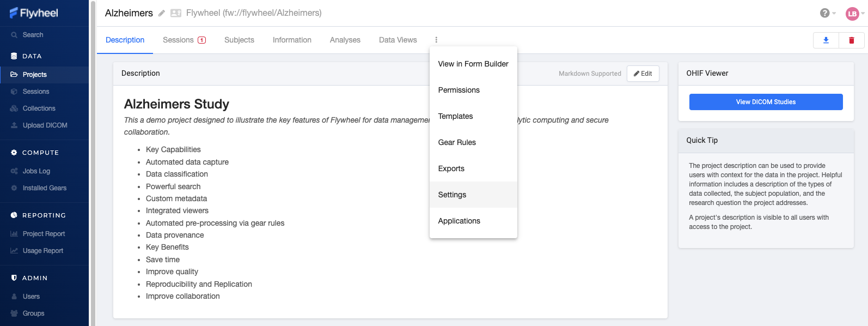Go to Jobs Log in sidebar
The width and height of the screenshot is (868, 326).
pyautogui.click(x=36, y=171)
